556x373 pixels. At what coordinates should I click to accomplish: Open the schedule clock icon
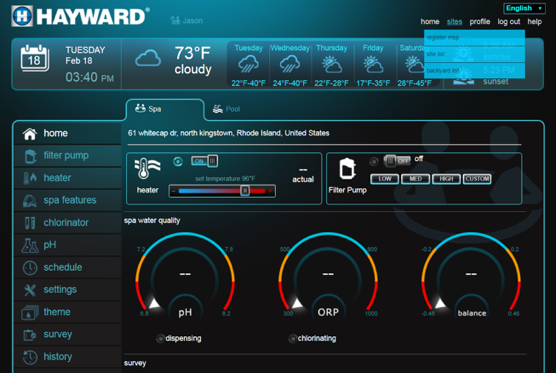30,268
